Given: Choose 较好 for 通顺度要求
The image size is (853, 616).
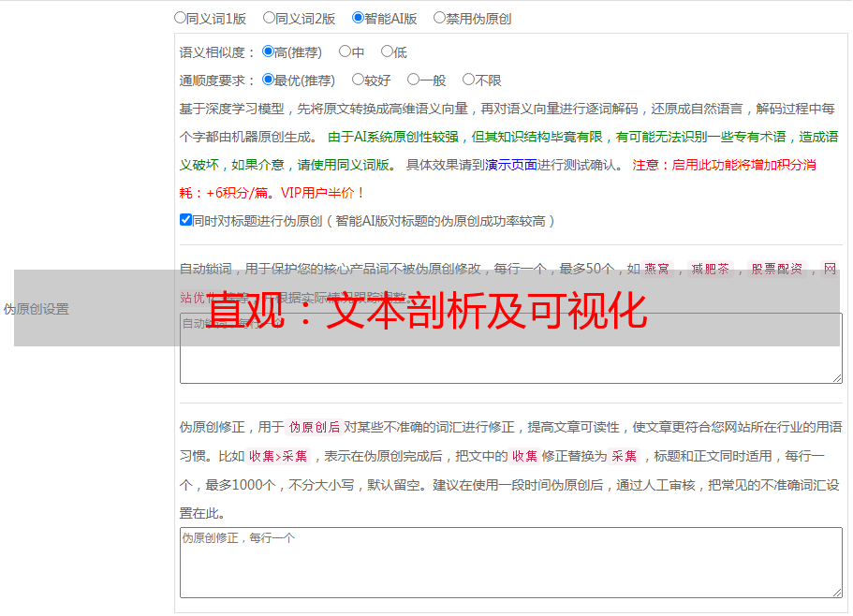Looking at the screenshot, I should click(x=358, y=80).
